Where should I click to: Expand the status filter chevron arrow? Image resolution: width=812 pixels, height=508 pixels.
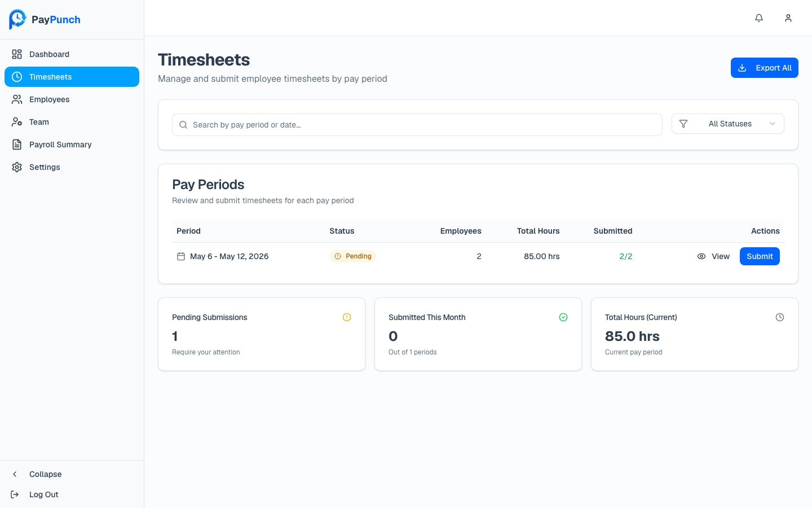pyautogui.click(x=773, y=124)
